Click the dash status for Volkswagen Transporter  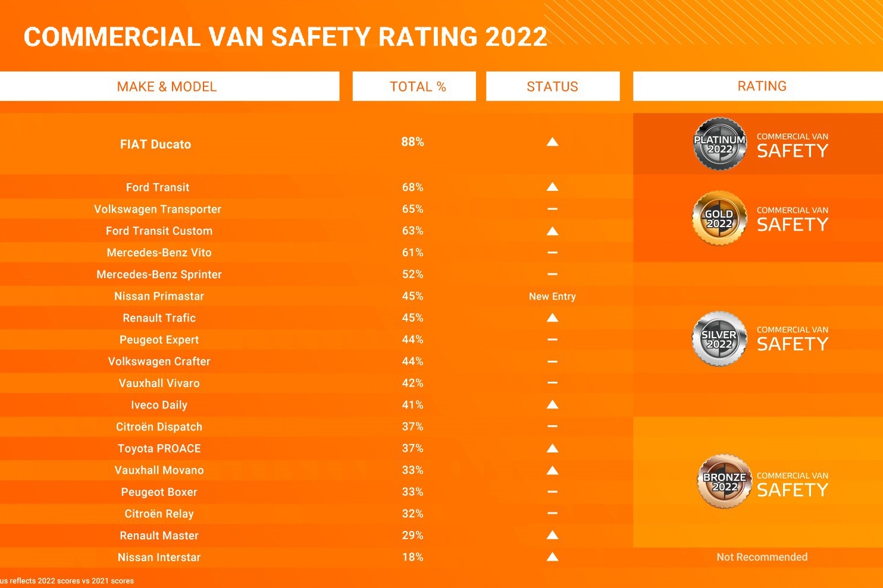coord(552,209)
